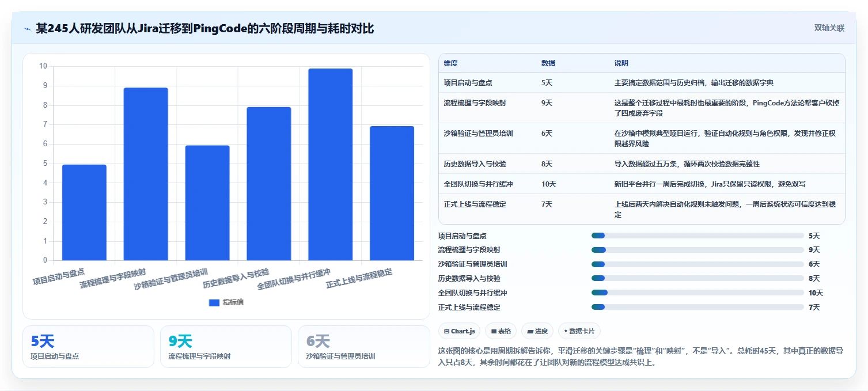The image size is (868, 391).
Task: Click the 全团队切换与并行缓冲 progress bar
Action: pyautogui.click(x=698, y=293)
